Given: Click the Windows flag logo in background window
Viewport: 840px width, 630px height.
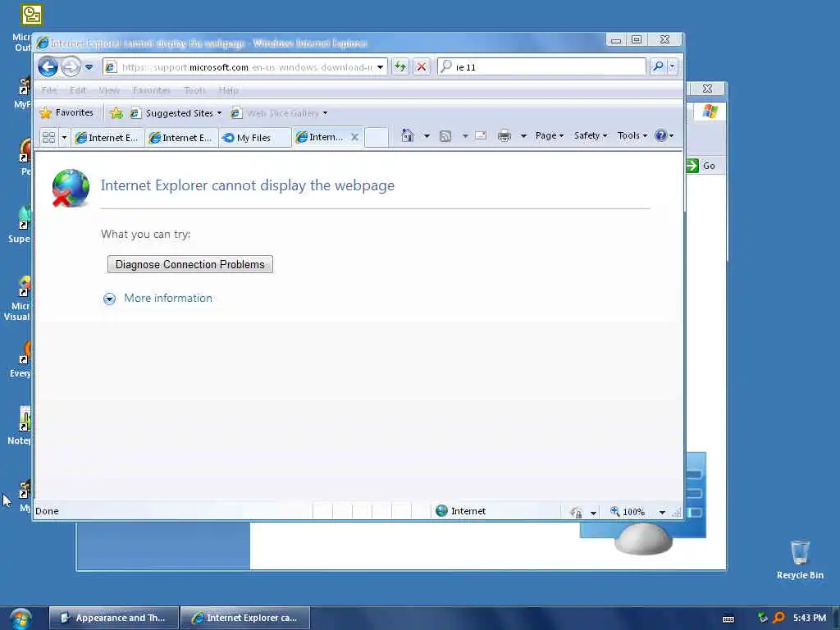Looking at the screenshot, I should pos(710,112).
